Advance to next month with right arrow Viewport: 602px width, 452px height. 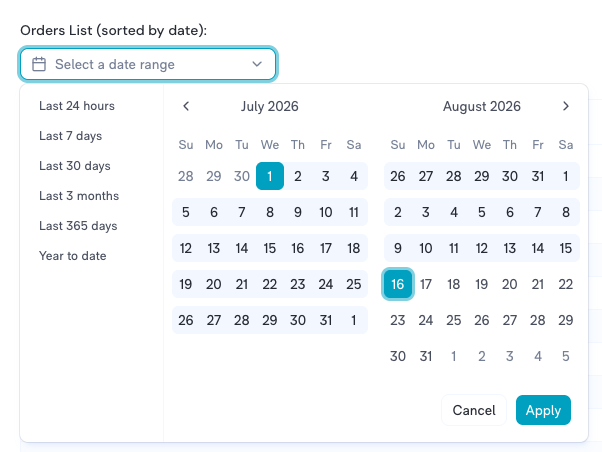pyautogui.click(x=566, y=106)
